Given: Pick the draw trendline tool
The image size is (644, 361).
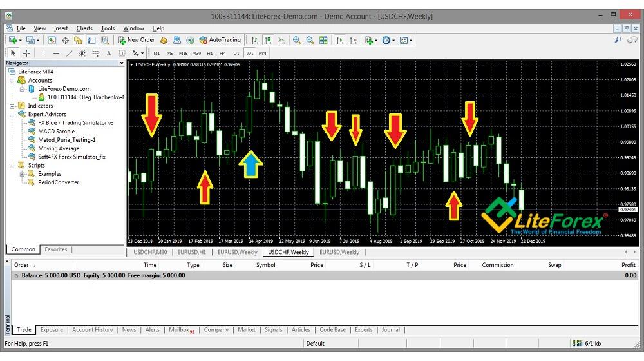Looking at the screenshot, I should (70, 53).
